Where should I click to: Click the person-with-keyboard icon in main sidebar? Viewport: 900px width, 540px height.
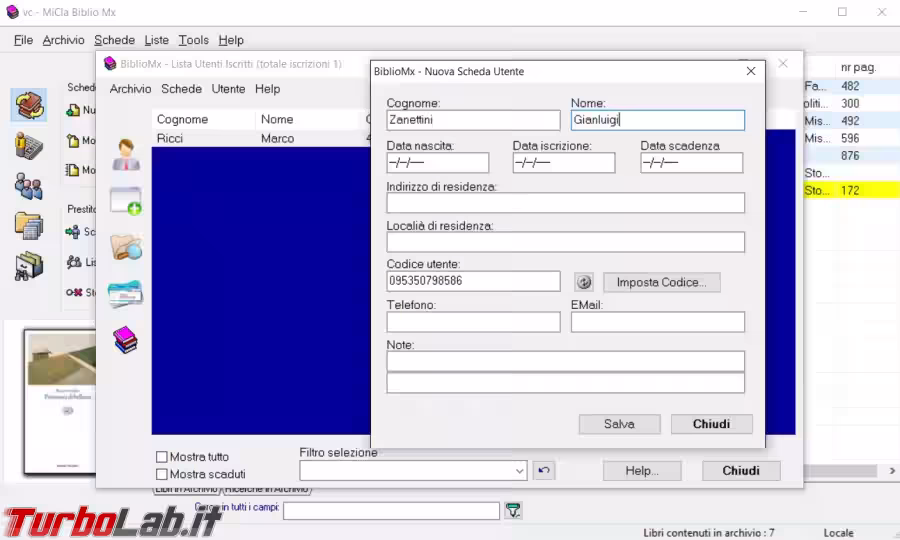click(28, 146)
